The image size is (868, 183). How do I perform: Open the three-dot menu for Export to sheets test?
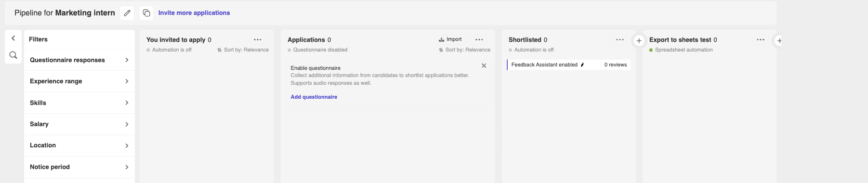click(x=761, y=40)
